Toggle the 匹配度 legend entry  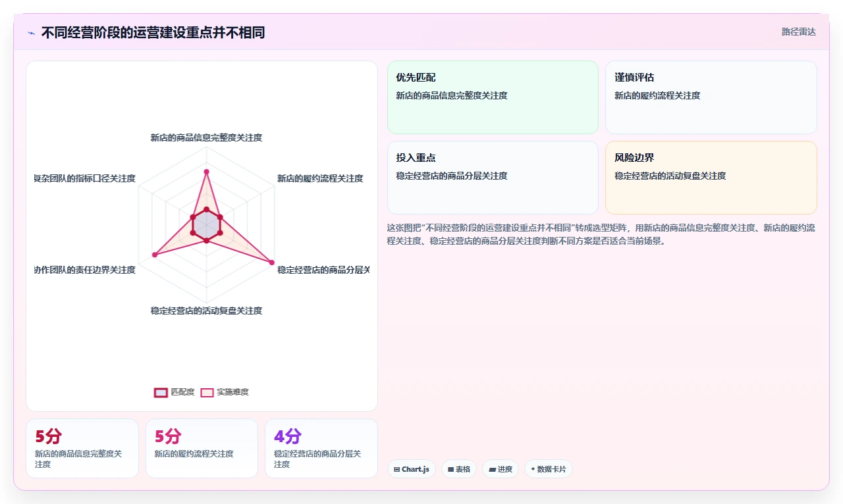(x=175, y=392)
